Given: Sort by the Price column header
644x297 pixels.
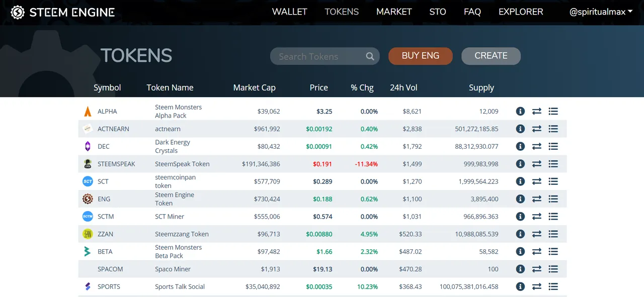Looking at the screenshot, I should pos(319,87).
